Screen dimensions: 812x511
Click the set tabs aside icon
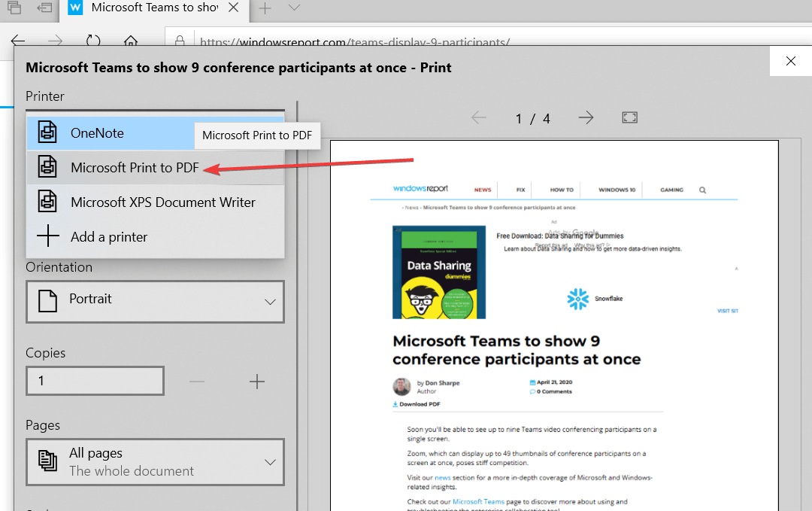point(44,8)
